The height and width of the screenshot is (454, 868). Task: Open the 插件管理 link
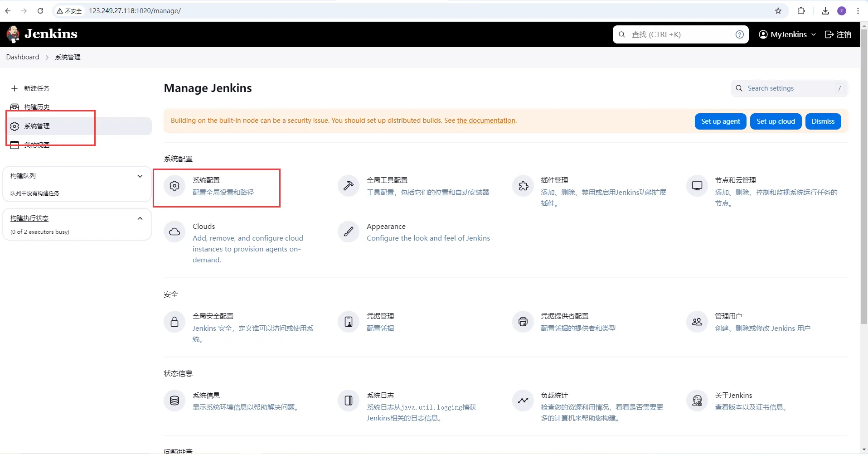tap(554, 180)
